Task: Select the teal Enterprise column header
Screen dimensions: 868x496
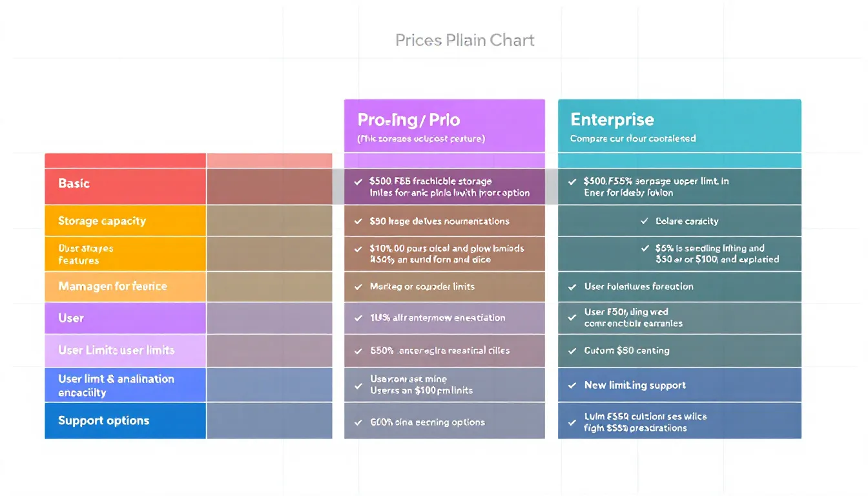Action: pyautogui.click(x=679, y=126)
